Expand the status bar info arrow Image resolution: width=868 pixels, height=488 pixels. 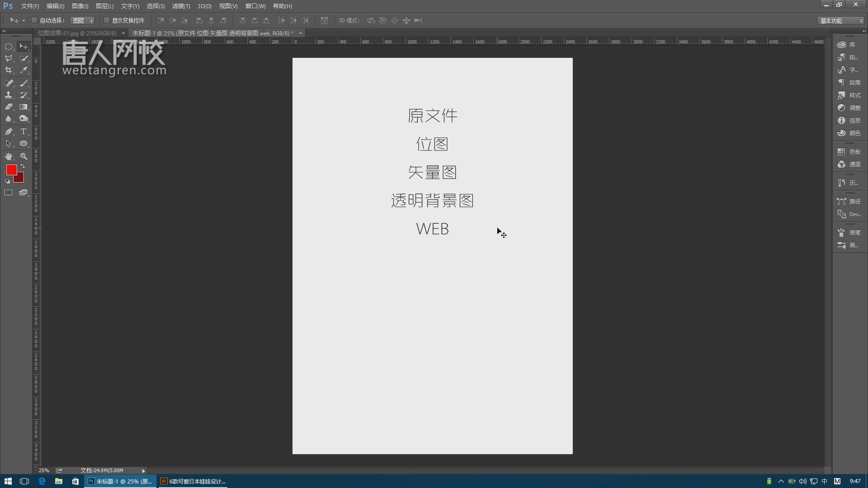point(143,471)
